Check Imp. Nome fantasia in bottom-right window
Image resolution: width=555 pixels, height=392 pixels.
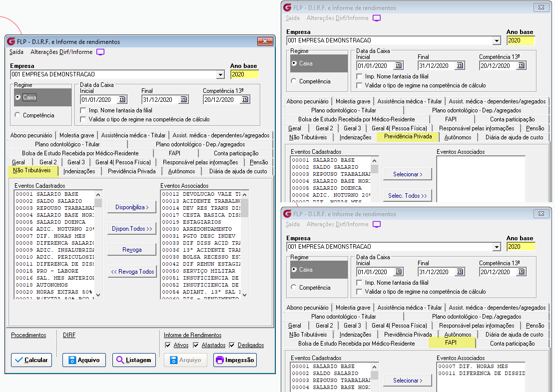[359, 283]
